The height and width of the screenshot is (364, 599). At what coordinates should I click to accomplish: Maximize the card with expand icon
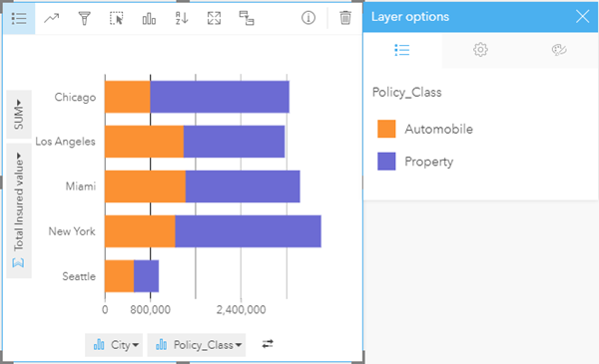pyautogui.click(x=214, y=18)
